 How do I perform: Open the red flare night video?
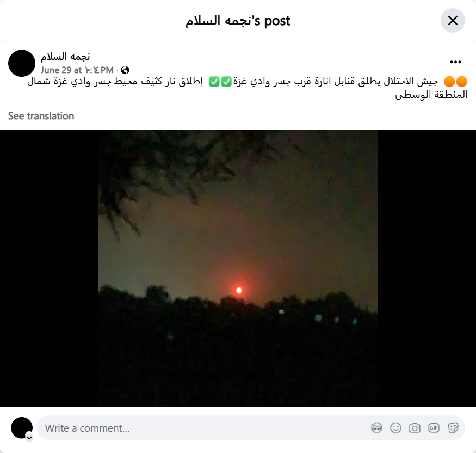[x=238, y=268]
